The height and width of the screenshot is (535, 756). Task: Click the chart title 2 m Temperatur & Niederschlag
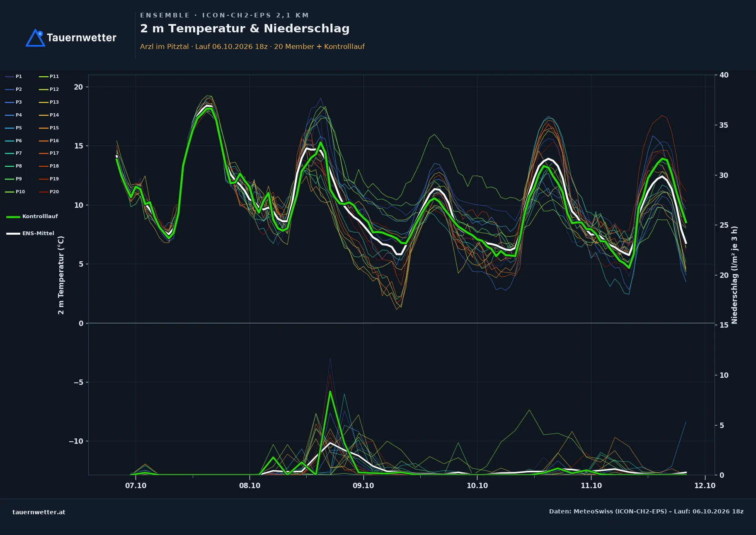(x=245, y=29)
